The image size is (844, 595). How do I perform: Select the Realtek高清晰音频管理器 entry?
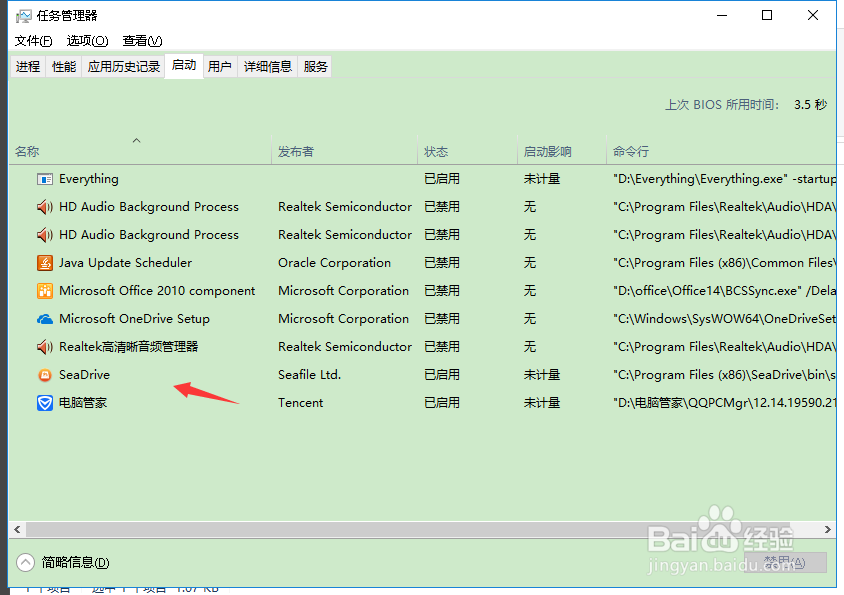pyautogui.click(x=129, y=347)
